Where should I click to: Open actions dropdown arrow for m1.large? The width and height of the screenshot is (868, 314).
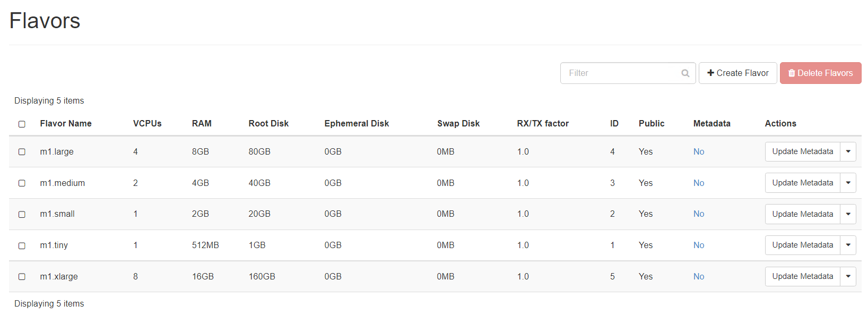[x=848, y=152]
